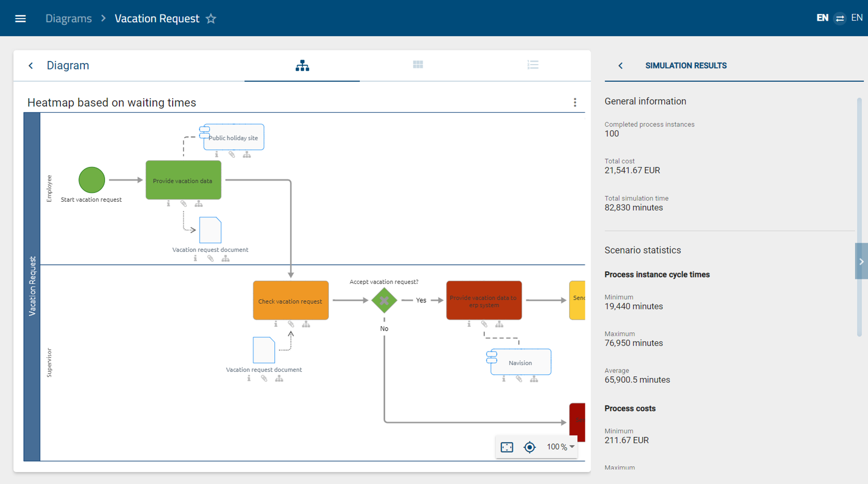This screenshot has width=868, height=484.
Task: Select the red Provide vacation data to erp task
Action: point(484,300)
